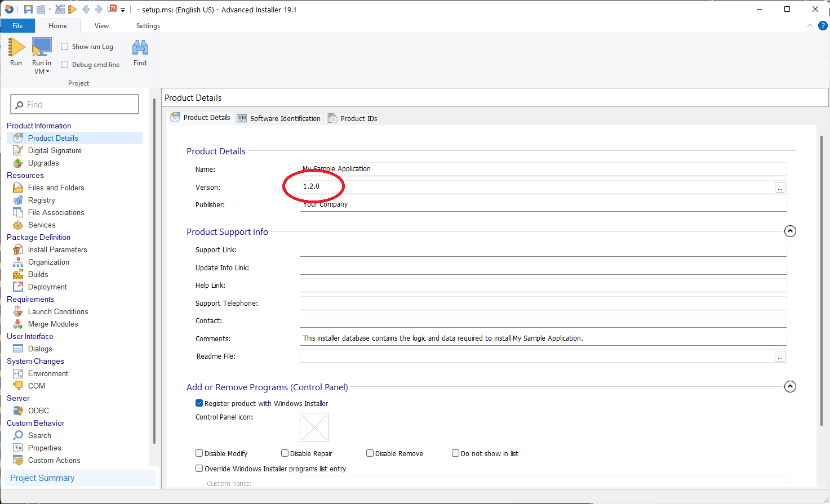
Task: Click the small Run icon in title bar
Action: tap(72, 10)
